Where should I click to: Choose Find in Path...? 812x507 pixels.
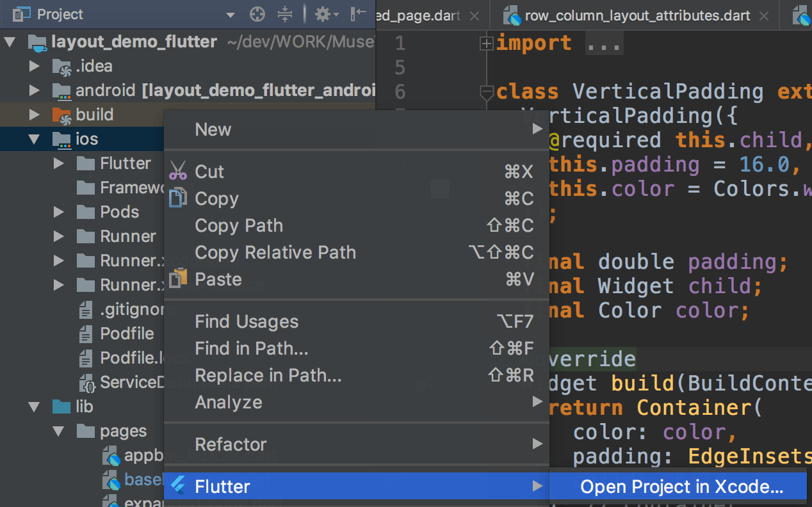click(357, 348)
